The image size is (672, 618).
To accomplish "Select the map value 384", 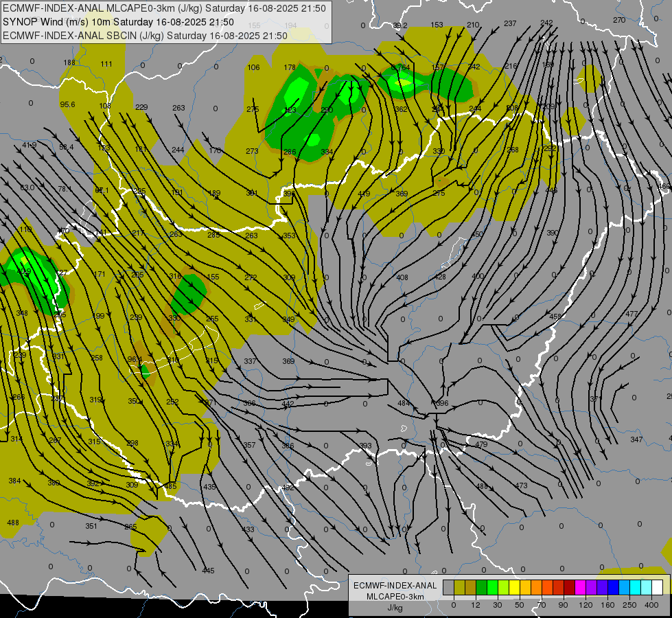I will tap(14, 481).
